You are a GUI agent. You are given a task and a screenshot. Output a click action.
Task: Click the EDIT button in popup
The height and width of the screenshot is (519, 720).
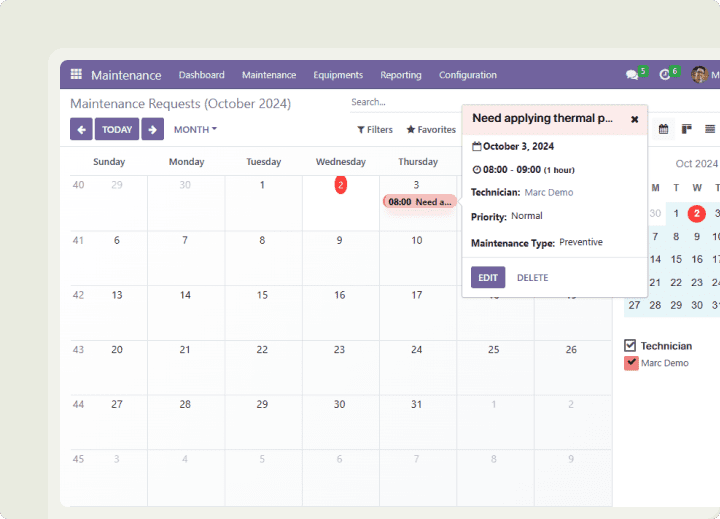(x=488, y=277)
